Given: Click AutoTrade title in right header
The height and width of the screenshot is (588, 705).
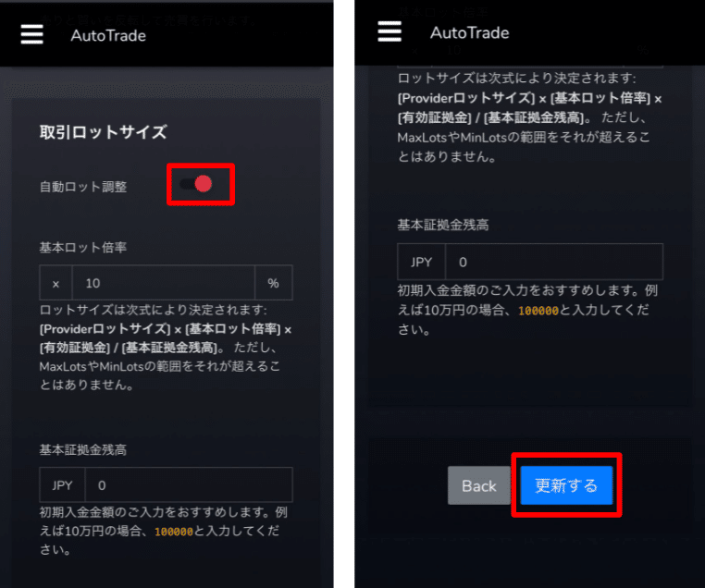Looking at the screenshot, I should tap(470, 32).
